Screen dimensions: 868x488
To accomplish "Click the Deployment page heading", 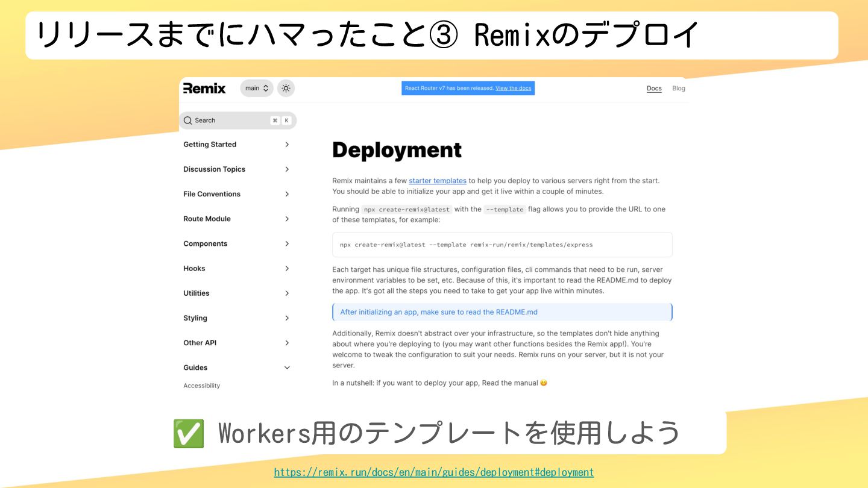I will (x=397, y=150).
